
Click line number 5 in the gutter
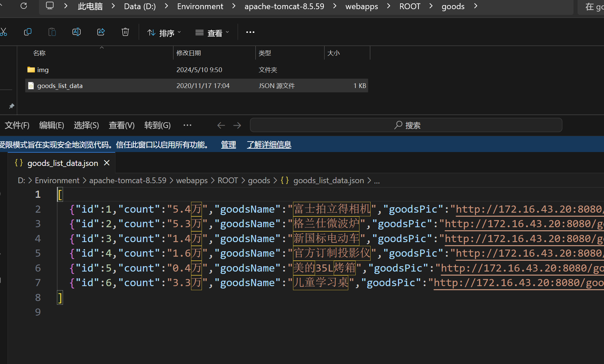38,253
